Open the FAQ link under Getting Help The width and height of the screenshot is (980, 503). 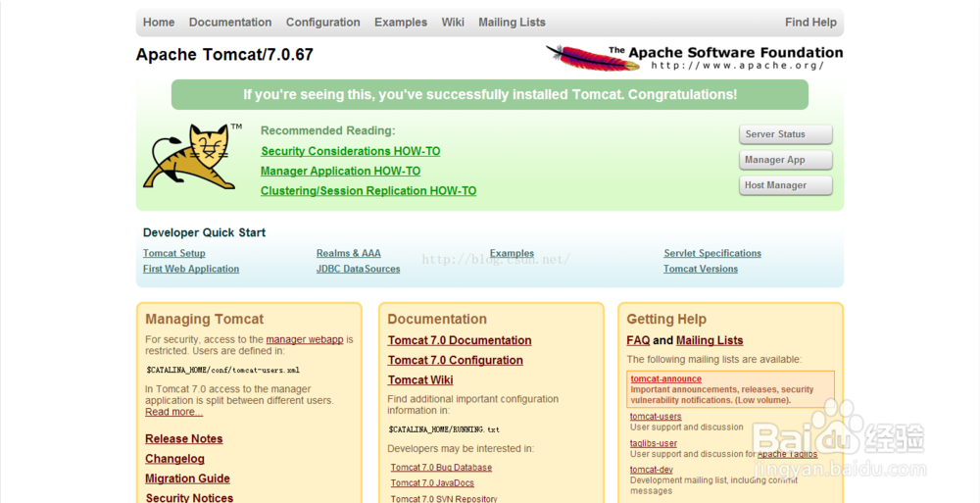pos(638,340)
